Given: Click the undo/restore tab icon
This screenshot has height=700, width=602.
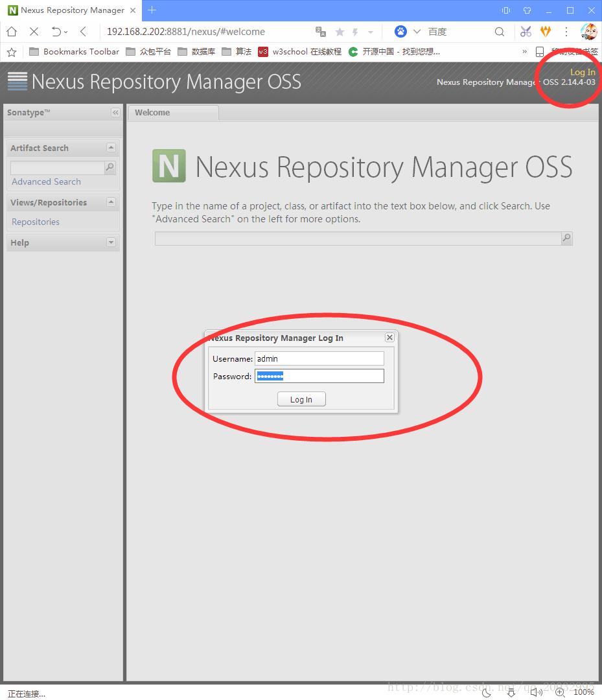Looking at the screenshot, I should 56,32.
